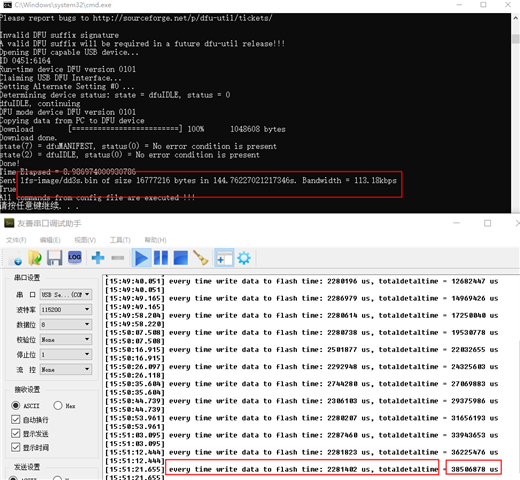Click log line with totaldetaltime 14969426 us
The width and height of the screenshot is (520, 480).
click(302, 298)
